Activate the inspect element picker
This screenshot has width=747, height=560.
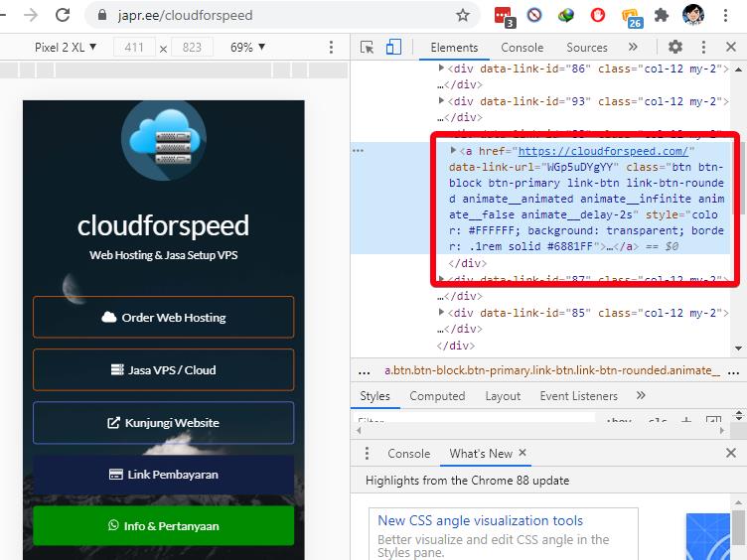click(x=367, y=47)
